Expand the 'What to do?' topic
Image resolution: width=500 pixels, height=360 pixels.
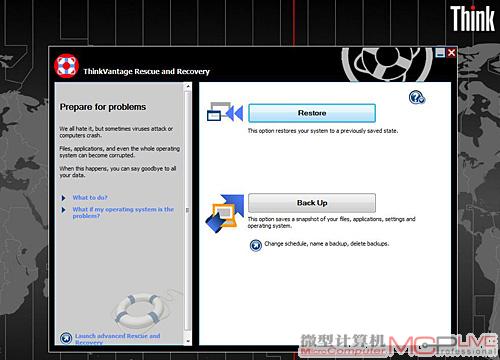[90, 198]
